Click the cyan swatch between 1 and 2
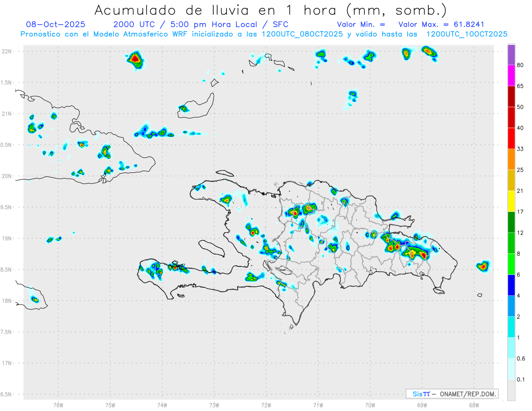The width and height of the screenshot is (532, 411). 511,326
